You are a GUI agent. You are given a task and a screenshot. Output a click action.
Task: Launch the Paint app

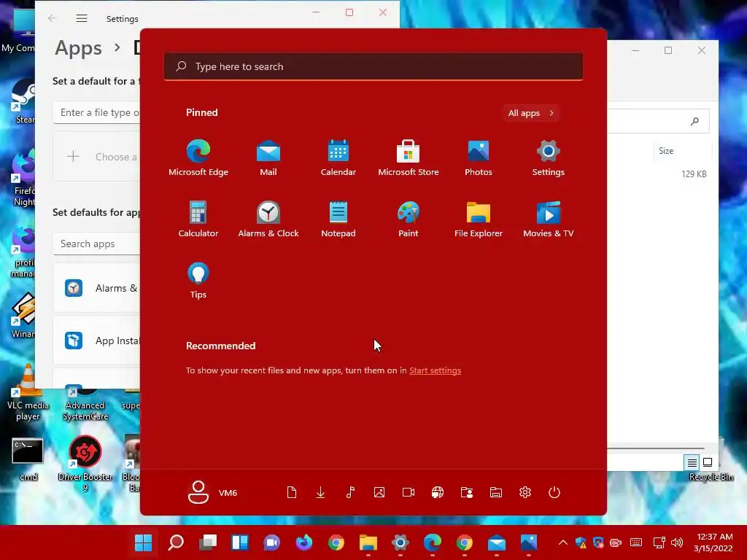[x=409, y=219]
